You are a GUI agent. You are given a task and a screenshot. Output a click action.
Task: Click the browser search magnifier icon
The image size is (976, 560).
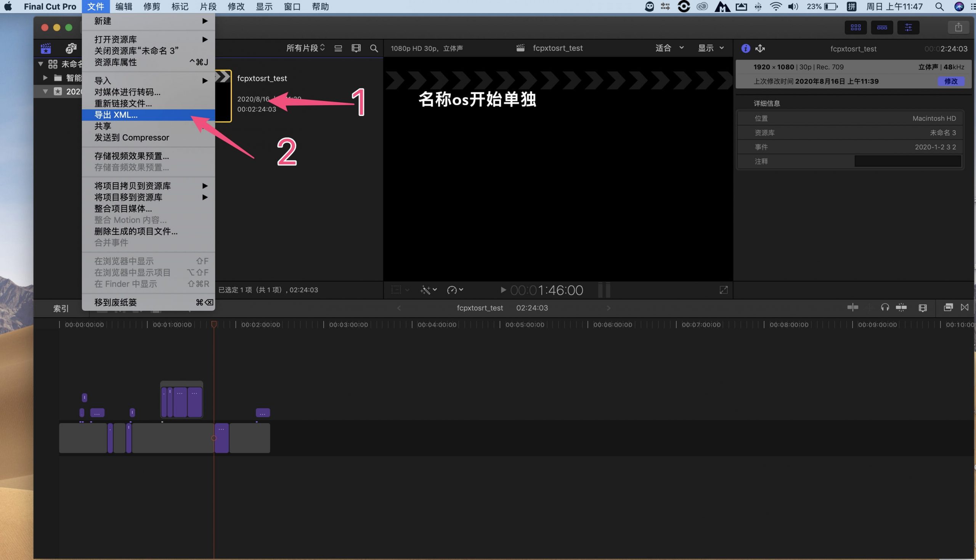coord(374,48)
